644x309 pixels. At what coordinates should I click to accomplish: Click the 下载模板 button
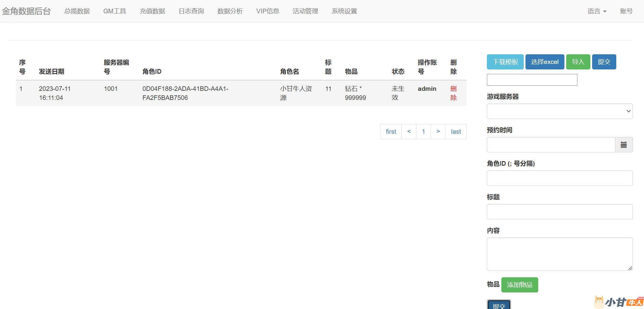(505, 62)
